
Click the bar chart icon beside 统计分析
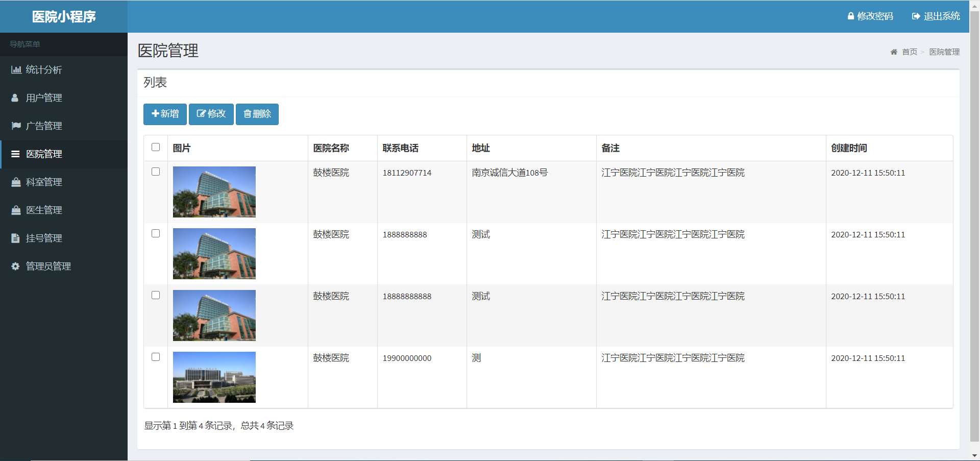16,70
